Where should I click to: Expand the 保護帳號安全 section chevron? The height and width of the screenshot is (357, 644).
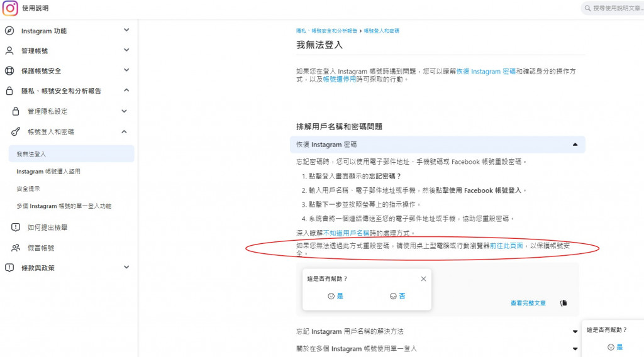[x=126, y=70]
